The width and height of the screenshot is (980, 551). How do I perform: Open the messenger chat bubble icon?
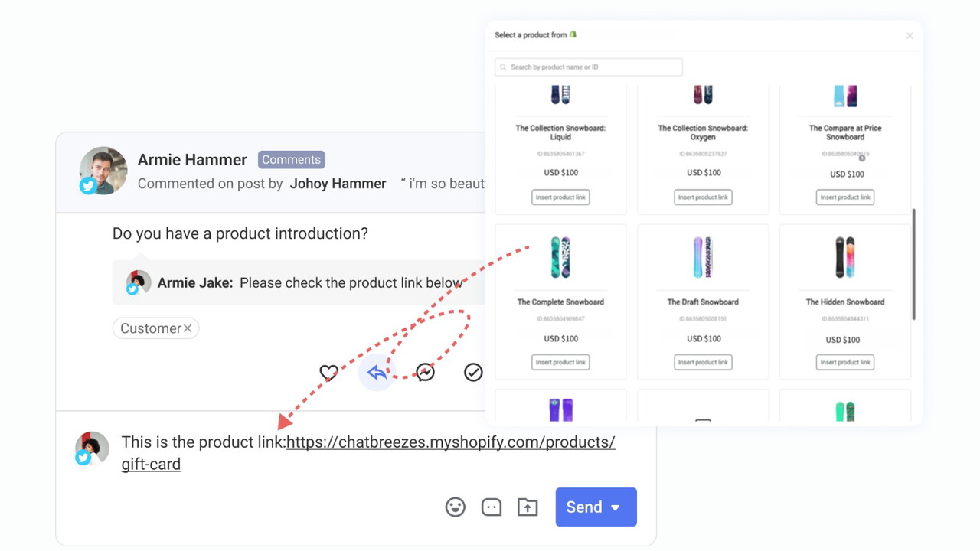coord(425,373)
